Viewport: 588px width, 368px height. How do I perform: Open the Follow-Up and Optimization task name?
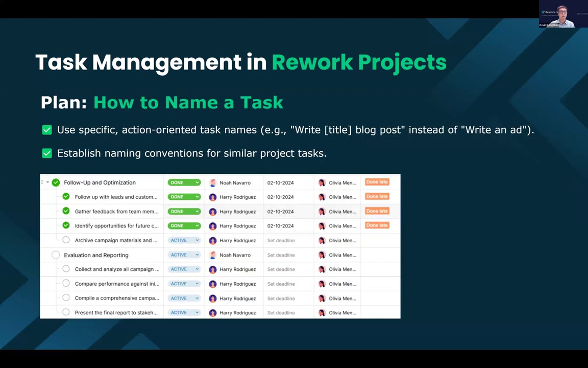100,182
